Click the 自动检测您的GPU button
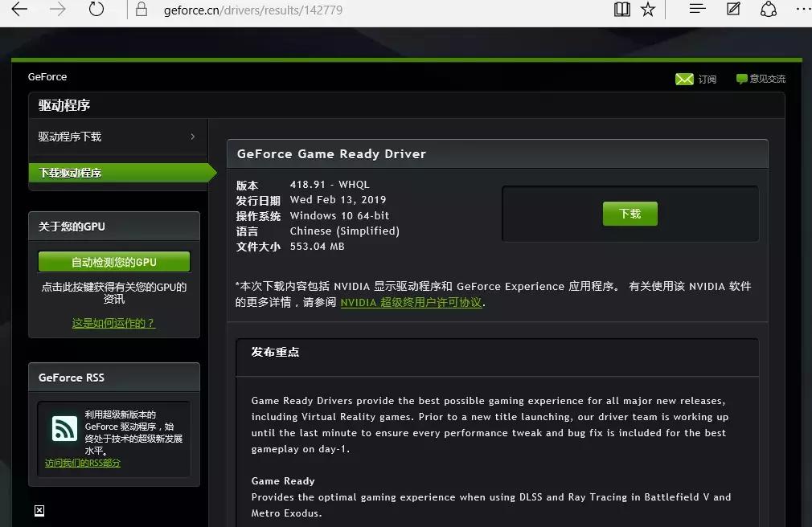Screen dimensions: 812x527 pos(113,261)
